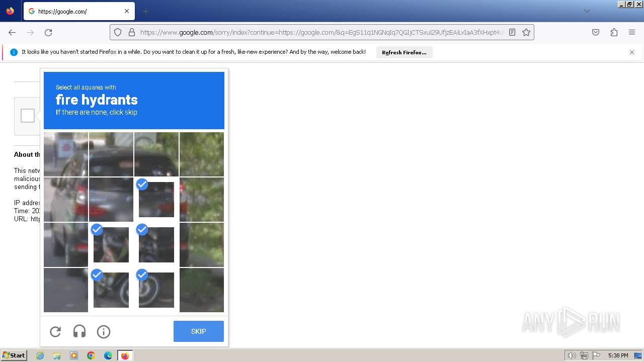The height and width of the screenshot is (362, 644).
Task: Launch Microsoft Edge from taskbar
Action: pyautogui.click(x=108, y=355)
